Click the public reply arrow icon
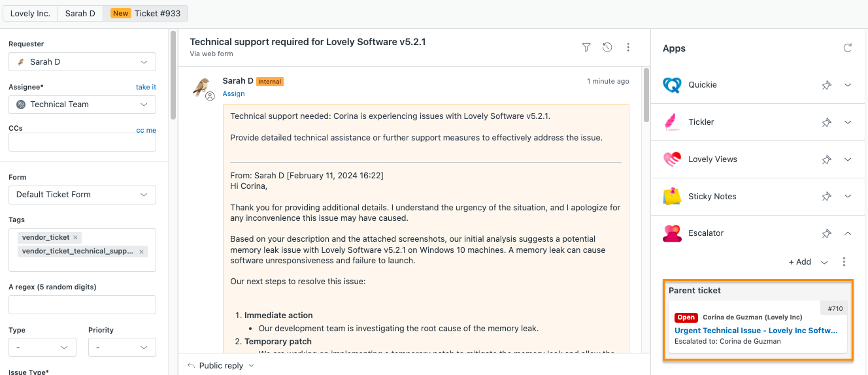 (191, 366)
